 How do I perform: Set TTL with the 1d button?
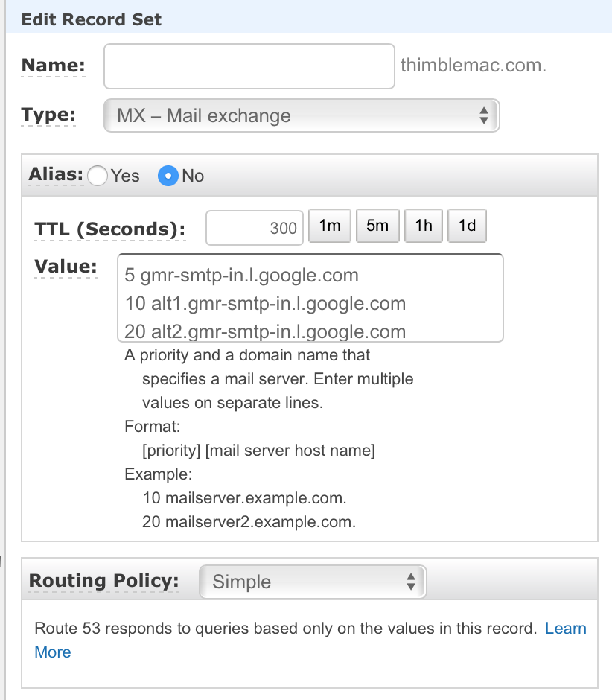[x=467, y=226]
